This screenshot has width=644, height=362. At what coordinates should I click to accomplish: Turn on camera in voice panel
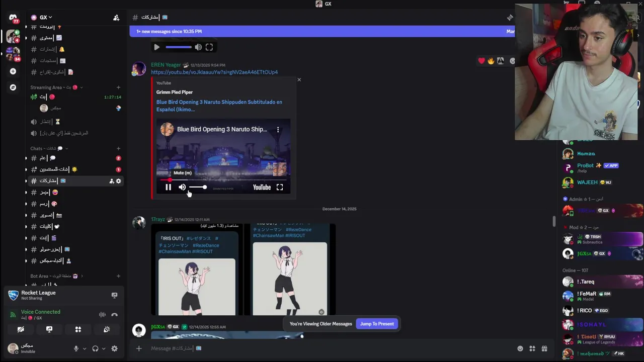point(21,329)
